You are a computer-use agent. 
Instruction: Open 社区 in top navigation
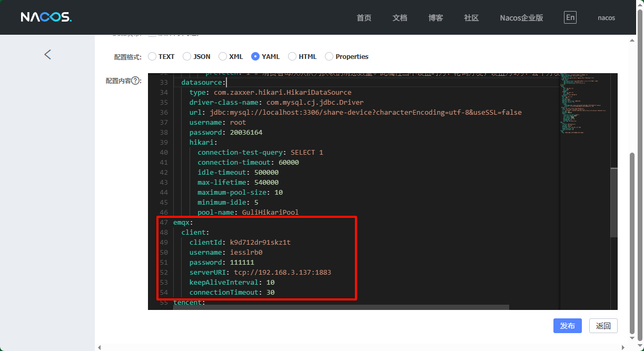point(471,18)
